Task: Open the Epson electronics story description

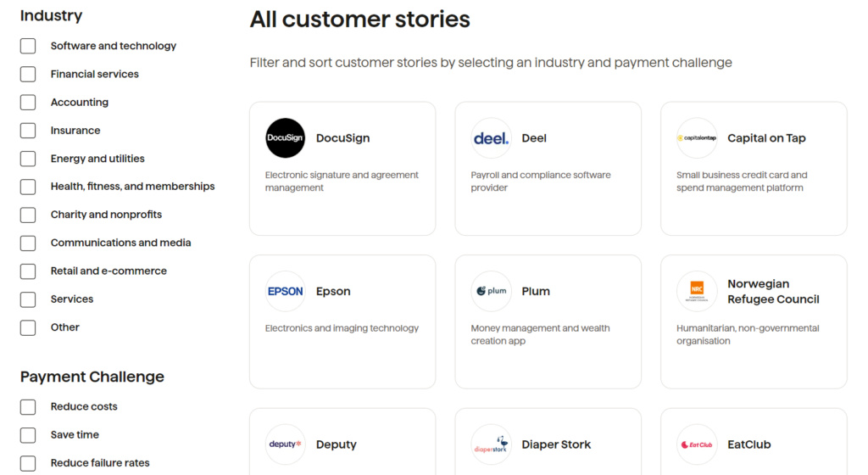Action: point(342,328)
